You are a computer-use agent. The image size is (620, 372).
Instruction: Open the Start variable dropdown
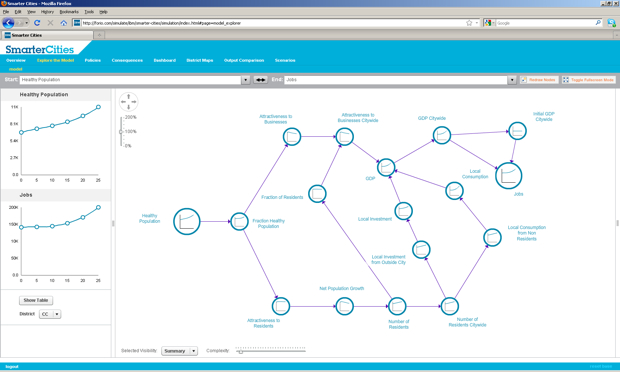tap(246, 80)
